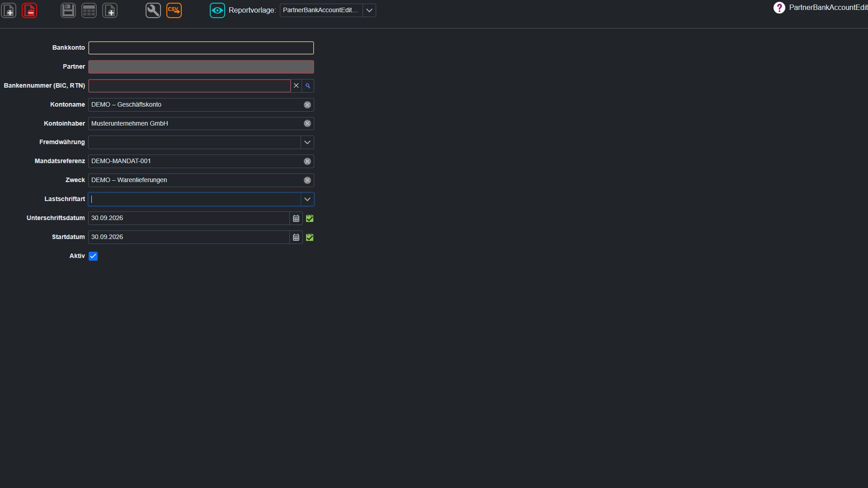This screenshot has height=488, width=868.
Task: Click the Partner field
Action: (201, 67)
